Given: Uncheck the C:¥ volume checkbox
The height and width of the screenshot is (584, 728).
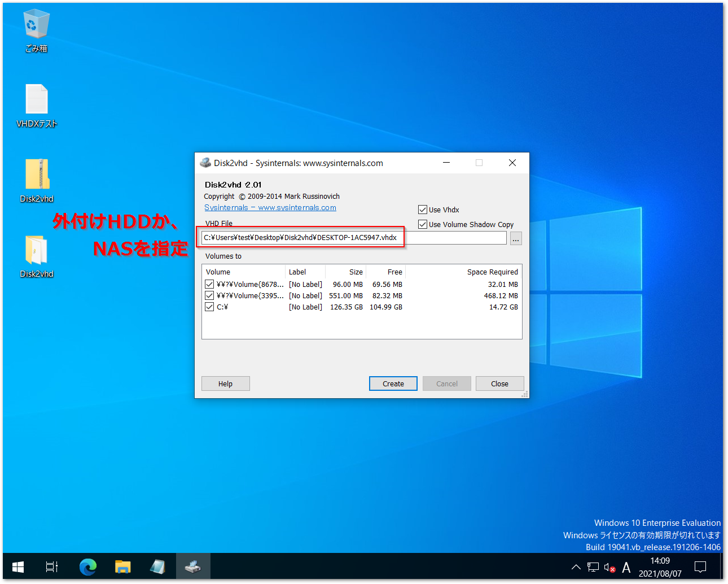Looking at the screenshot, I should coord(209,307).
